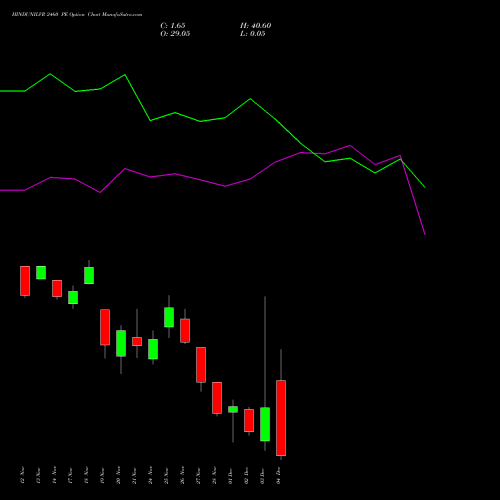Click the green candlestick for 25 Nov
Image resolution: width=500 pixels, height=500 pixels.
[169, 317]
